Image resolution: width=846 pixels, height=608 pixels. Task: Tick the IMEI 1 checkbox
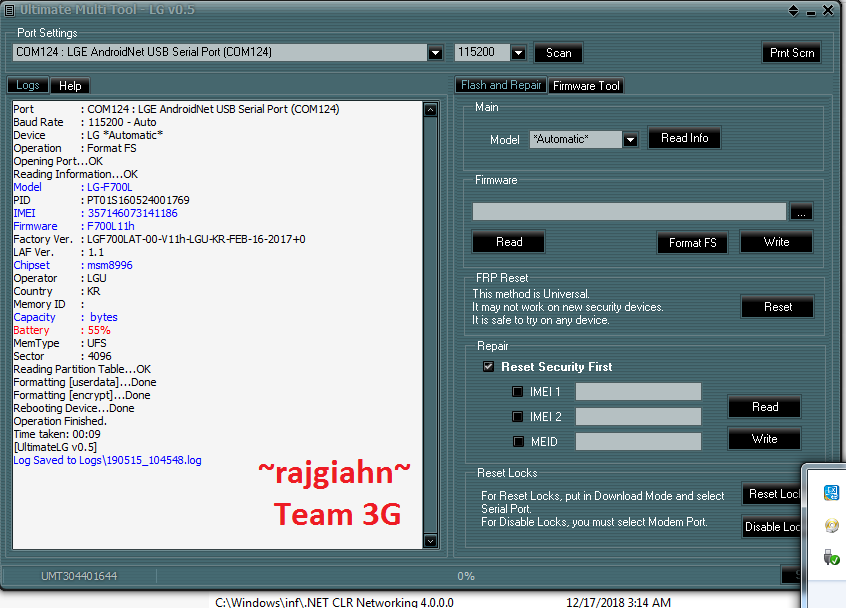pyautogui.click(x=517, y=392)
